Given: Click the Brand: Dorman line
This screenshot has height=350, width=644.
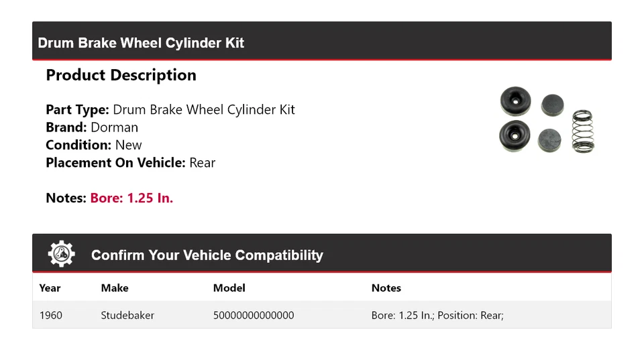Looking at the screenshot, I should click(92, 127).
